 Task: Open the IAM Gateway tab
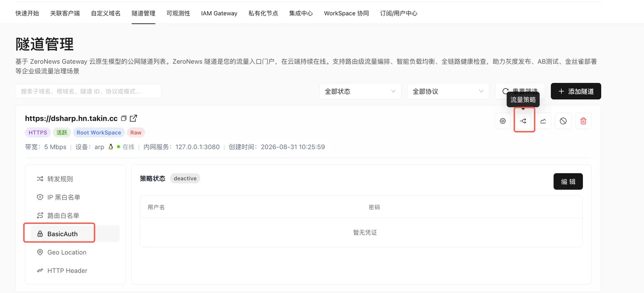tap(219, 13)
